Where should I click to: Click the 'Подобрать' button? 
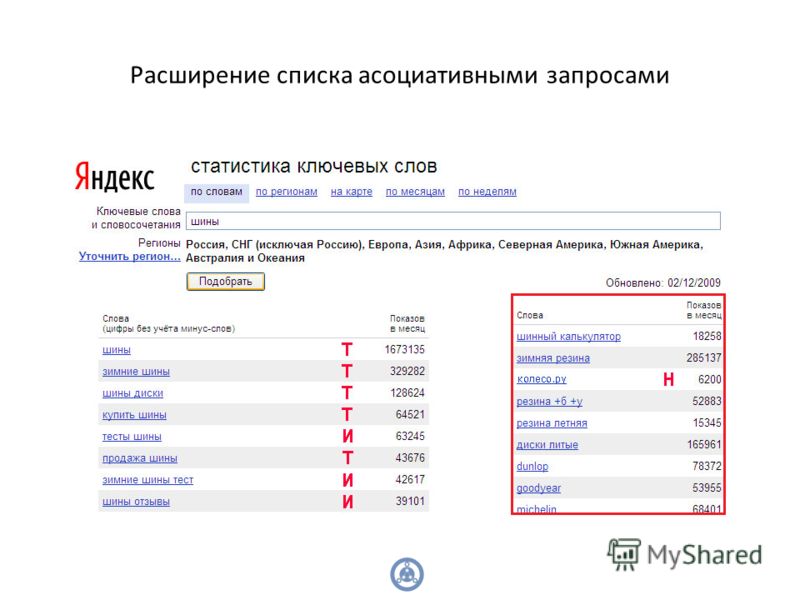(226, 281)
